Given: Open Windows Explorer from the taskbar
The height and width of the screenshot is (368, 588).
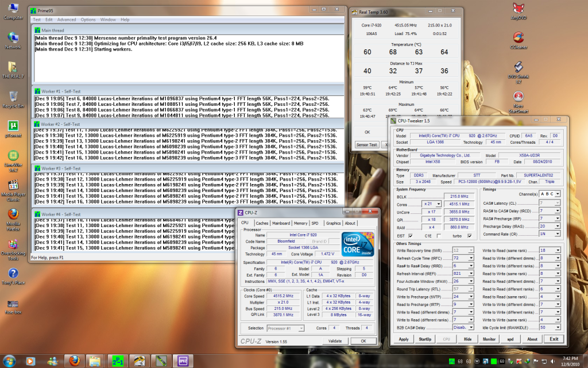Looking at the screenshot, I should pos(95,361).
